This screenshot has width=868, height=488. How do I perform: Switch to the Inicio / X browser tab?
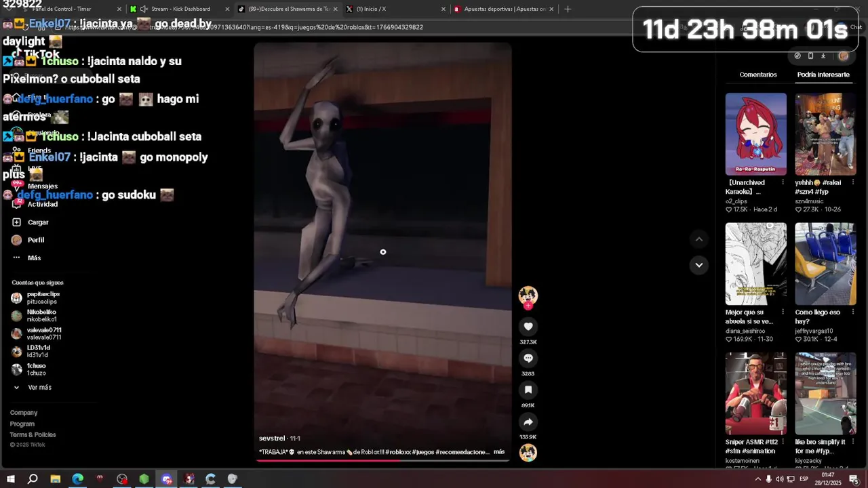[x=397, y=9]
